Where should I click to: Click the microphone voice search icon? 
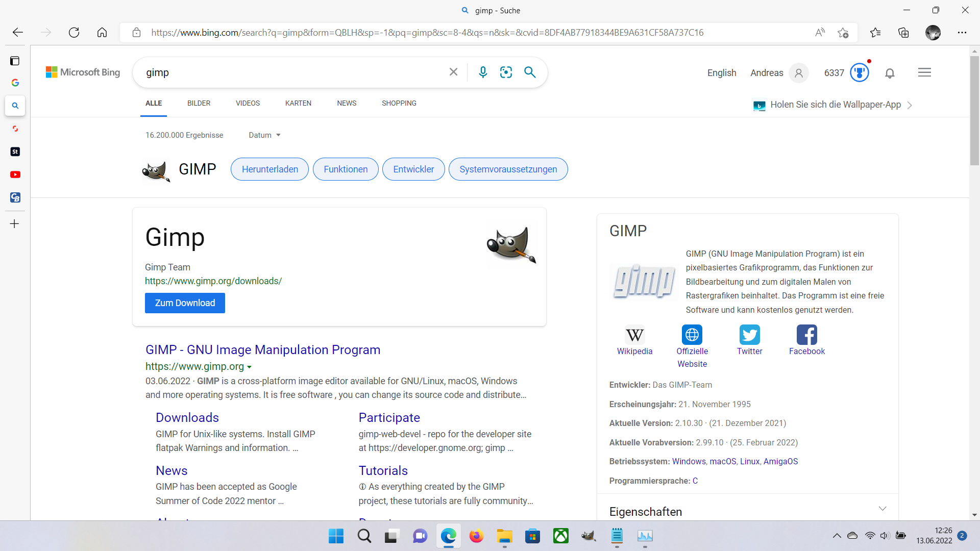pyautogui.click(x=483, y=72)
